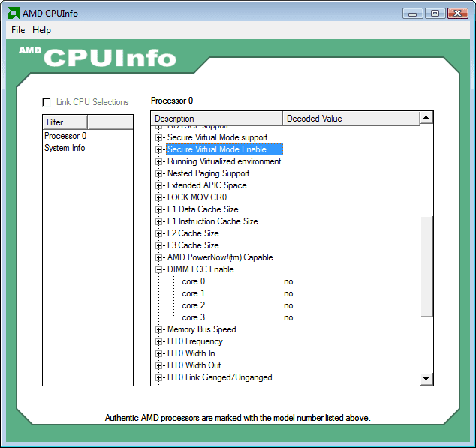Screen dimensions: 476x448
Task: Expand L1 Data Cache Size node
Action: (158, 209)
